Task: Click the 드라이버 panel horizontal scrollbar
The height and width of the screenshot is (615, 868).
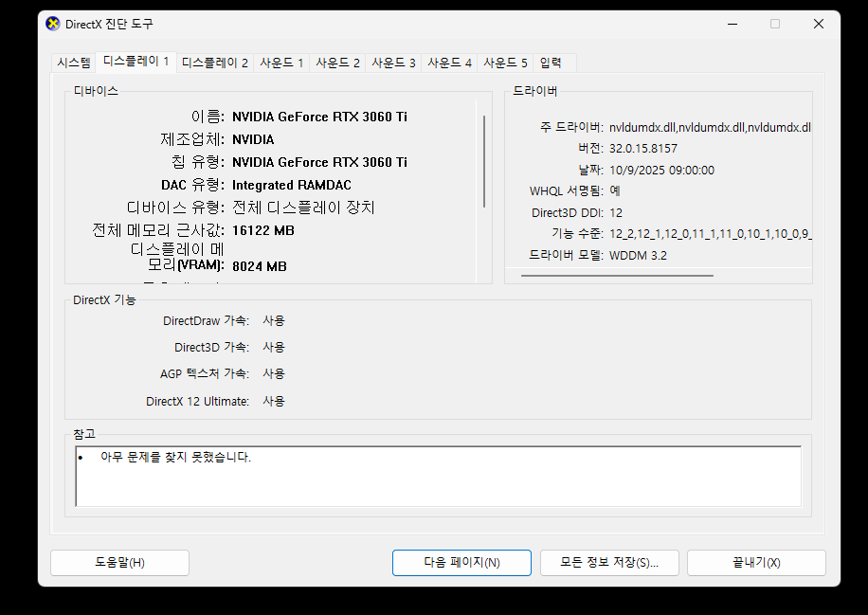Action: pos(617,276)
